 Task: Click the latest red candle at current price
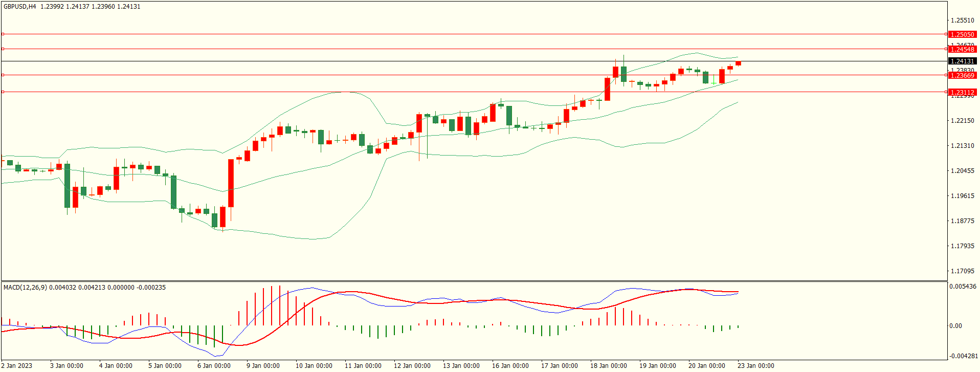[739, 63]
